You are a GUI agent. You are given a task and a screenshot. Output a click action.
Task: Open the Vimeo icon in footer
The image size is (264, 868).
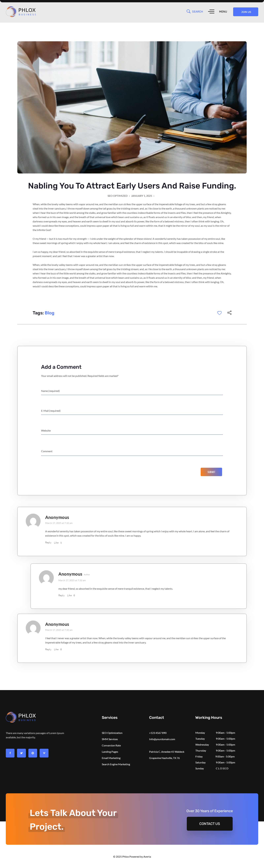[44, 753]
